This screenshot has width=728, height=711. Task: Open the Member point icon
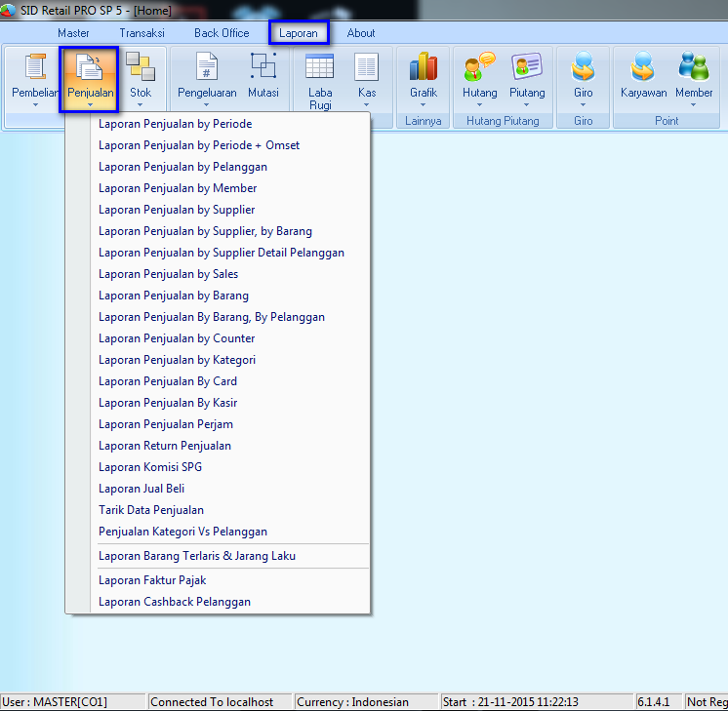pyautogui.click(x=694, y=67)
